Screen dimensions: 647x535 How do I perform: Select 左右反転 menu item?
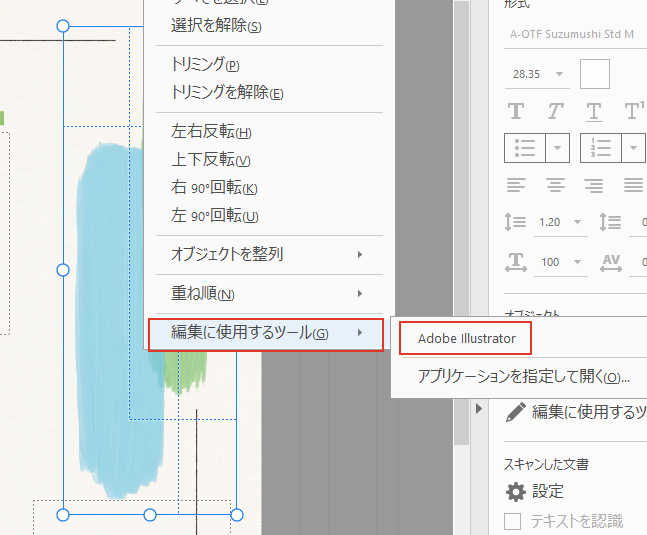269,132
